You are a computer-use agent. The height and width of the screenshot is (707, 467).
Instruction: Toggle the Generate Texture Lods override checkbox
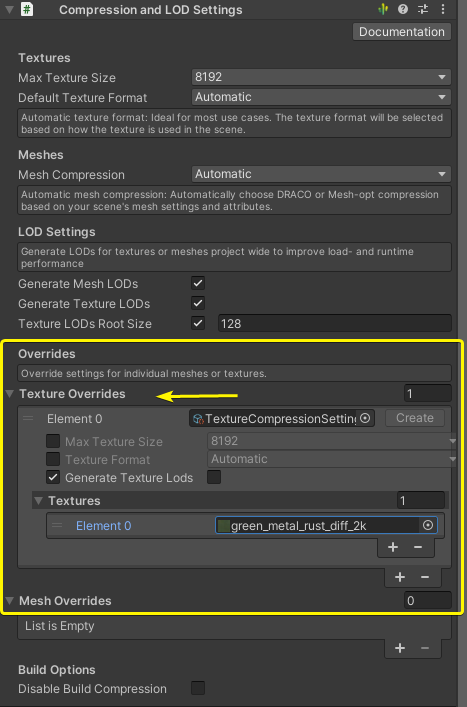(53, 477)
